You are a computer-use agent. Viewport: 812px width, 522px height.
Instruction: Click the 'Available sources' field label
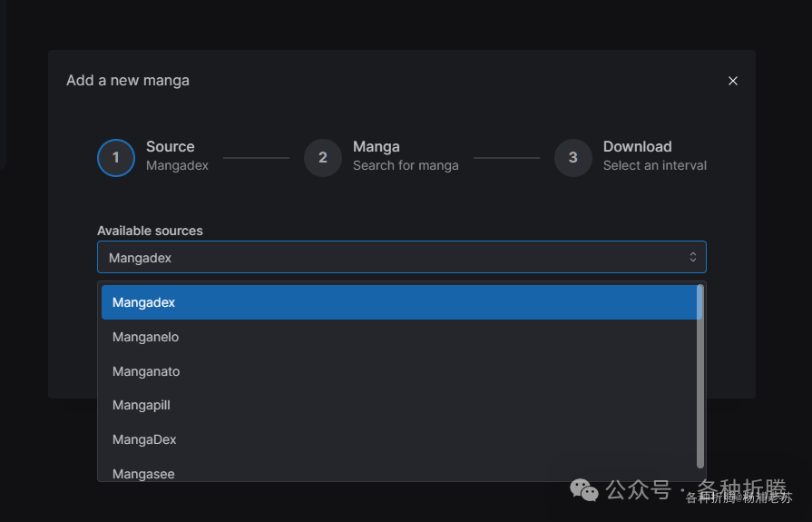click(150, 231)
